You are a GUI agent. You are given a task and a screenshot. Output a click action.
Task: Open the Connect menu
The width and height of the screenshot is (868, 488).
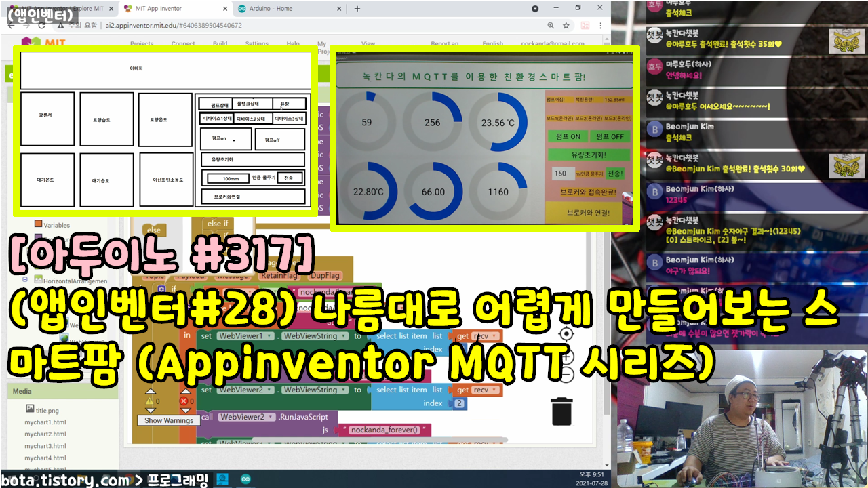(x=183, y=44)
